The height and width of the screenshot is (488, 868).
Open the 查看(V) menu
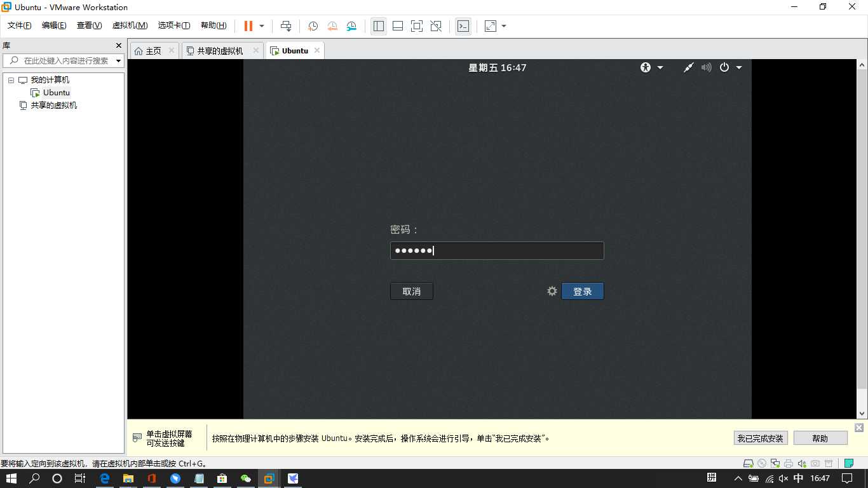(89, 25)
